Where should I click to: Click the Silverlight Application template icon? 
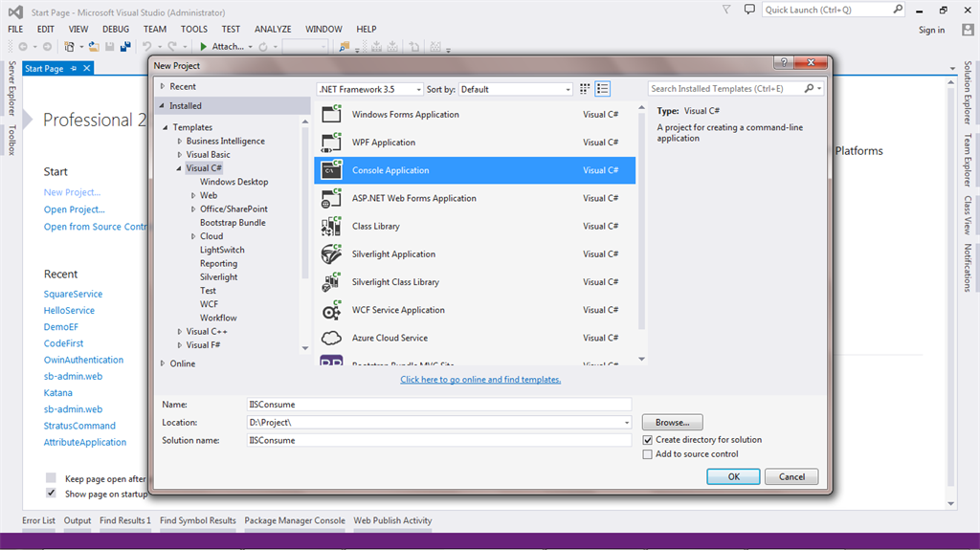pyautogui.click(x=331, y=253)
